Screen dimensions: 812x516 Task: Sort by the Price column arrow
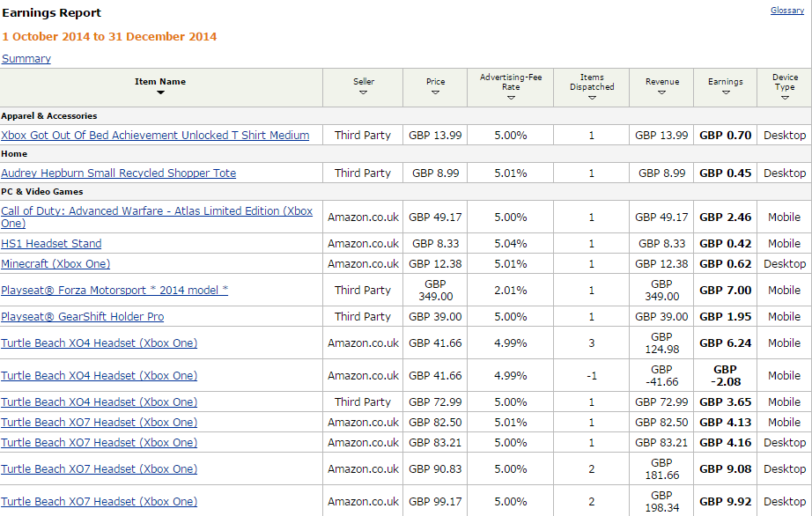435,92
